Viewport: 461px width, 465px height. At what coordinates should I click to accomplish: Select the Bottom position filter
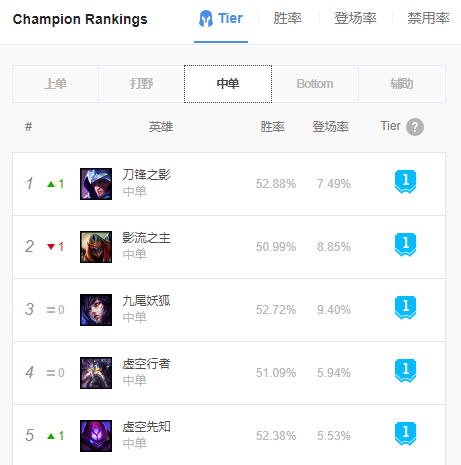315,84
